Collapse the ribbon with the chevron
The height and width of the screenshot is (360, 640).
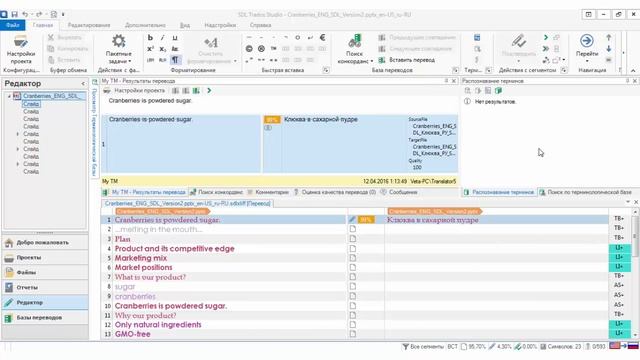633,71
